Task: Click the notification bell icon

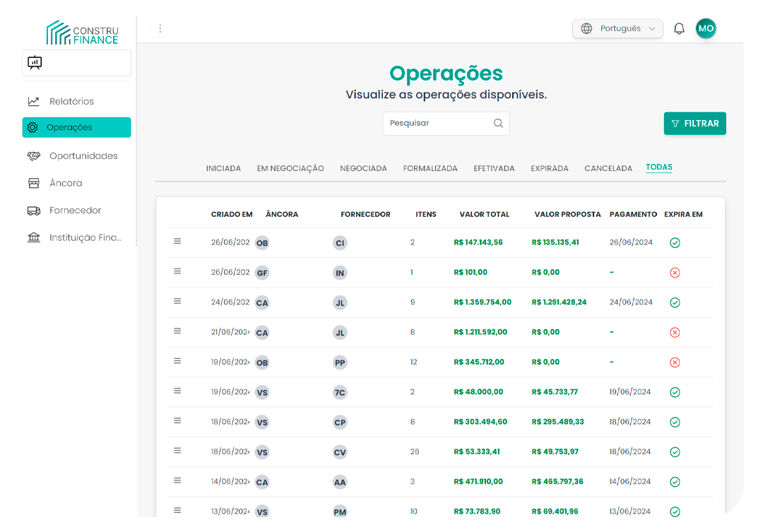Action: coord(679,29)
